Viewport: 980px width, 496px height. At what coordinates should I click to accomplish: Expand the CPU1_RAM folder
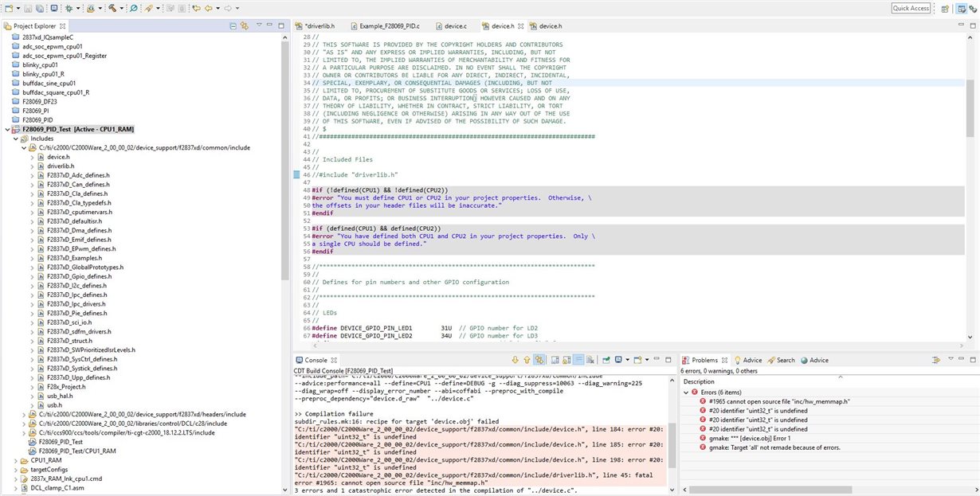tap(15, 460)
